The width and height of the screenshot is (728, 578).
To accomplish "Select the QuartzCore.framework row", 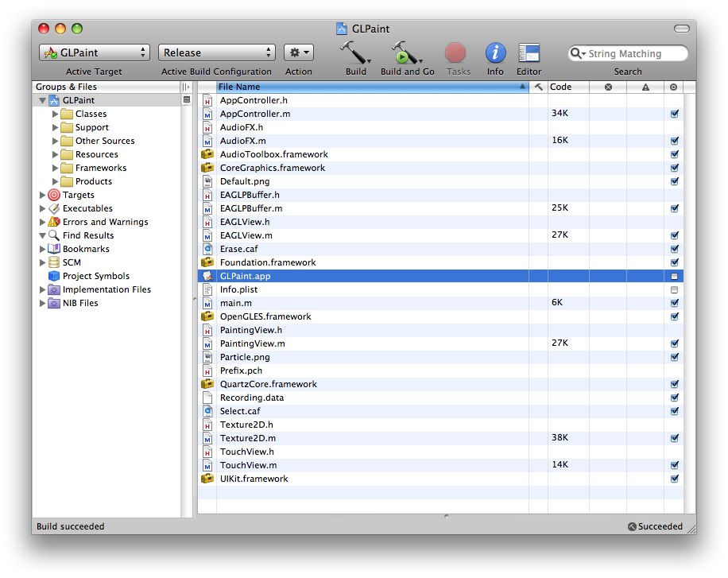I will 440,384.
